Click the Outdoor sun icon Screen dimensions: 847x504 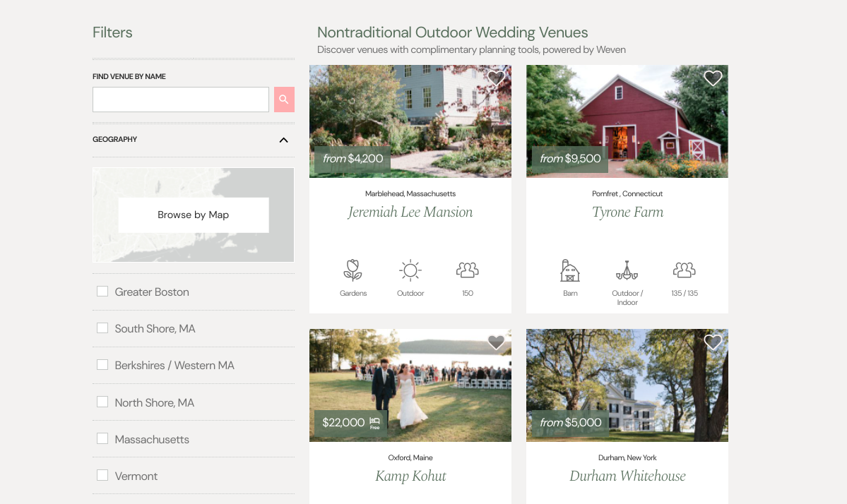tap(410, 270)
